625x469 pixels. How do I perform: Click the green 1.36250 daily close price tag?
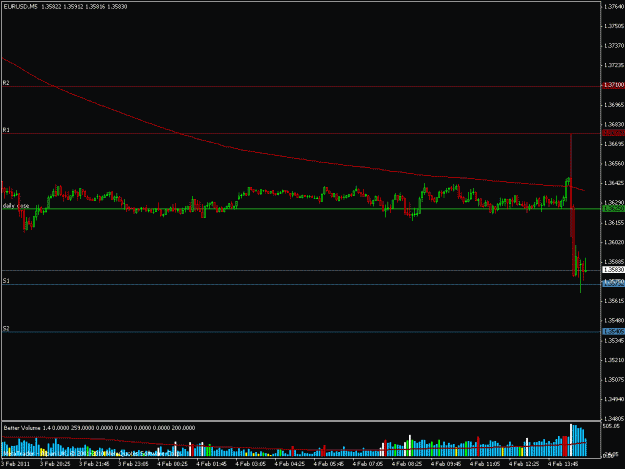[613, 208]
